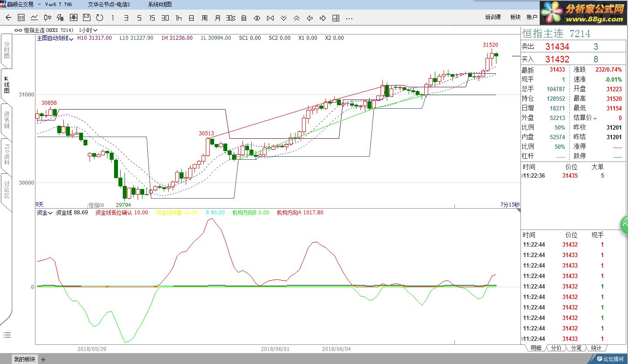Click the 11:22:36 big order row
This screenshot has height=364, width=628.
tap(573, 176)
